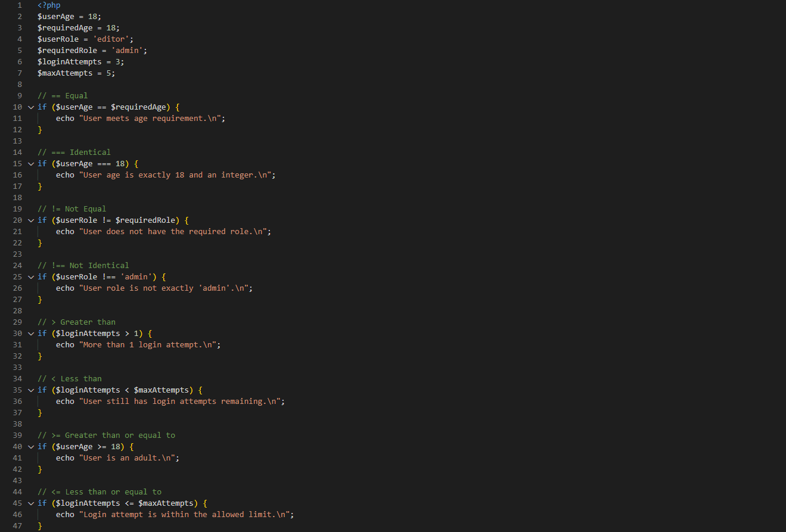Screen dimensions: 786x532
Task: Collapse the if block at line 10
Action: (30, 107)
